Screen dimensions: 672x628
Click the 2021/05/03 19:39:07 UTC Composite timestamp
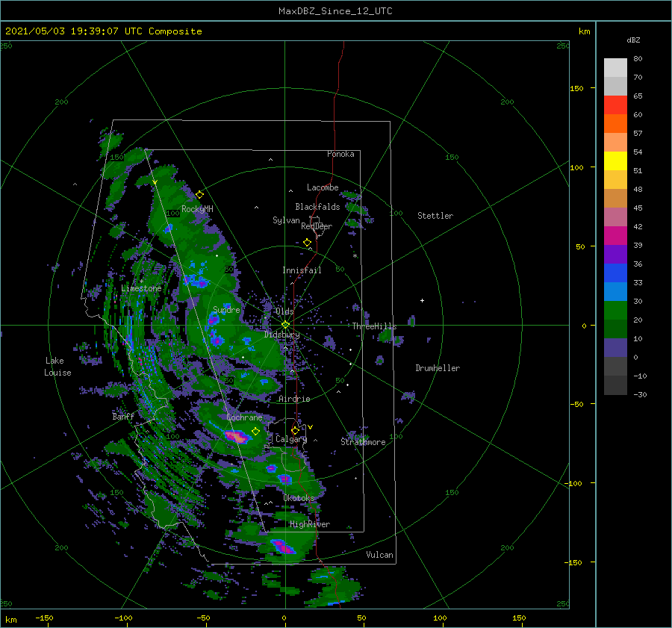click(103, 31)
